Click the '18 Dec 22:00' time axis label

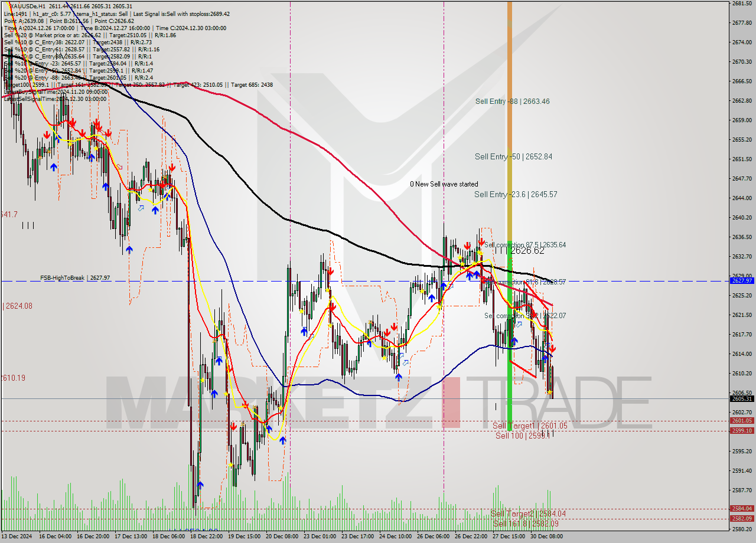[206, 537]
